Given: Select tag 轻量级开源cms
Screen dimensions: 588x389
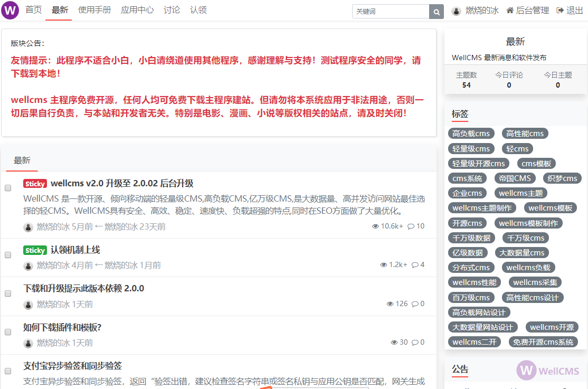Looking at the screenshot, I should coord(479,164).
